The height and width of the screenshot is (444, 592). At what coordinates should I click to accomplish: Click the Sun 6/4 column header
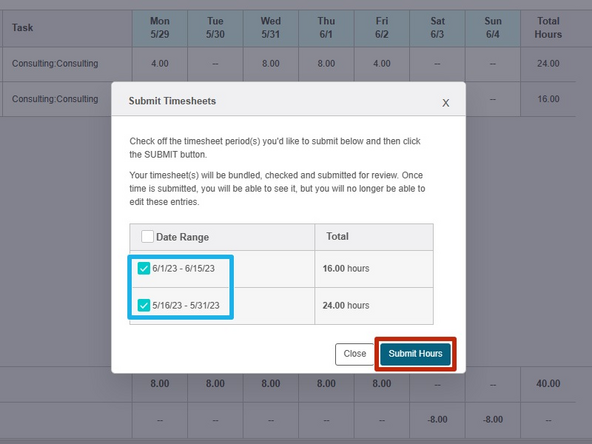493,28
